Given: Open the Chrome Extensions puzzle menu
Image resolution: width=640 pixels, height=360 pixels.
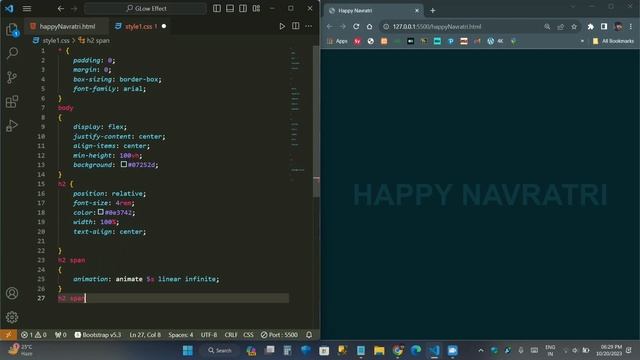Looking at the screenshot, I should click(x=591, y=27).
